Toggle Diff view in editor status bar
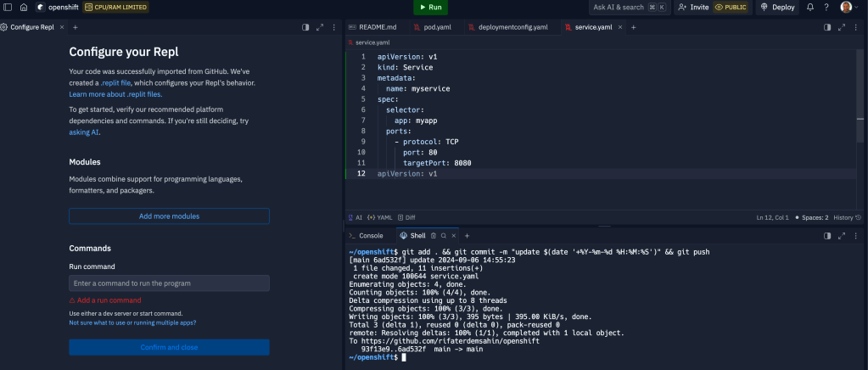The height and width of the screenshot is (370, 868). pos(406,218)
